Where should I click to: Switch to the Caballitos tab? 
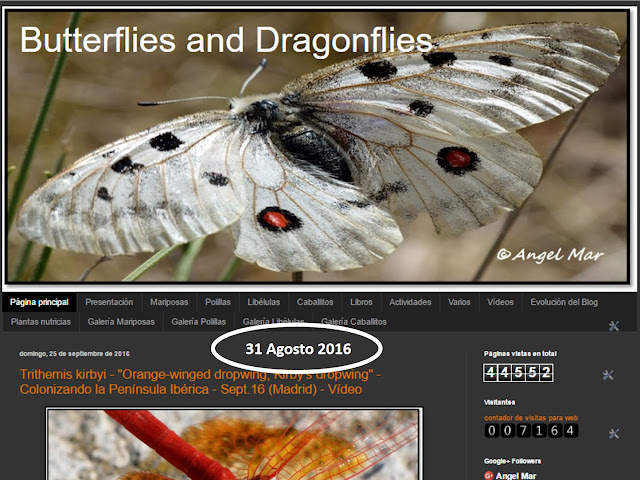315,302
